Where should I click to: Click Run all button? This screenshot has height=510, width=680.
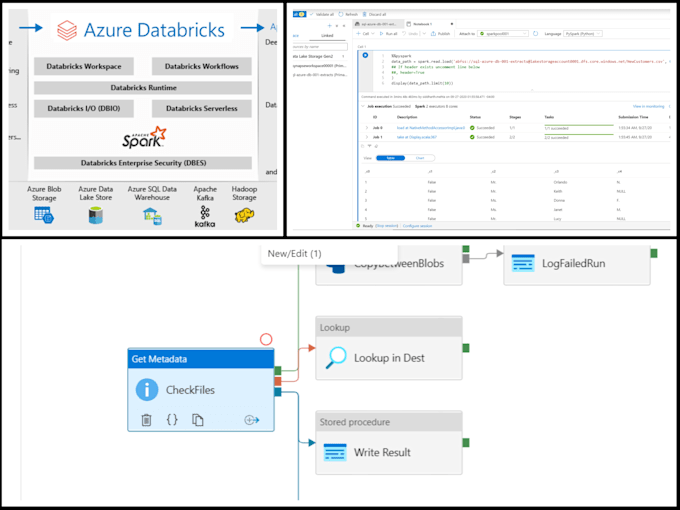click(388, 33)
